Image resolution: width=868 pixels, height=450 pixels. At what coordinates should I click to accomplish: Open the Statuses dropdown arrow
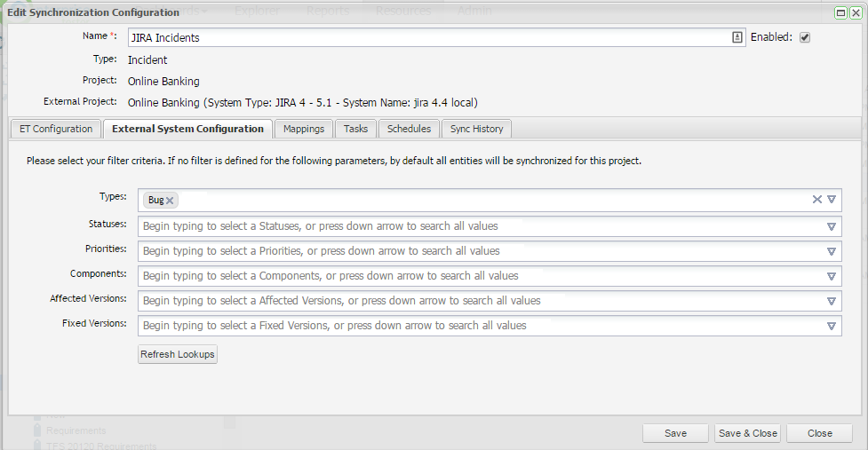point(832,226)
